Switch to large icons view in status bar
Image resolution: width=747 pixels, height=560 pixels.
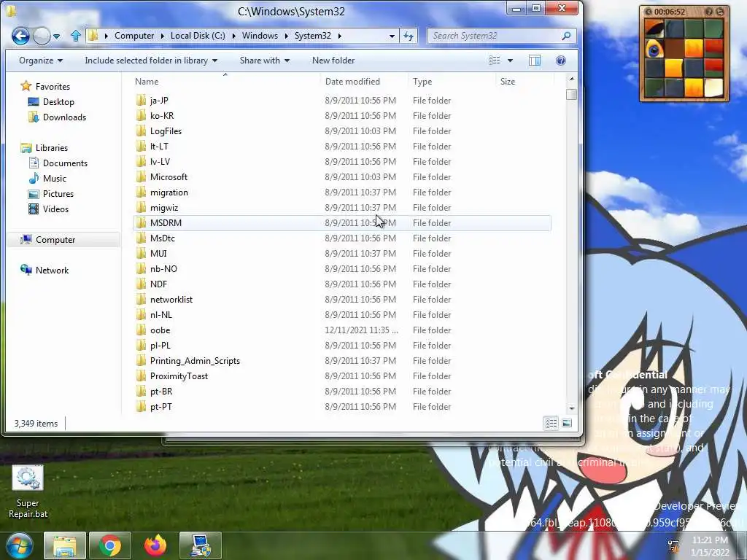tap(567, 423)
